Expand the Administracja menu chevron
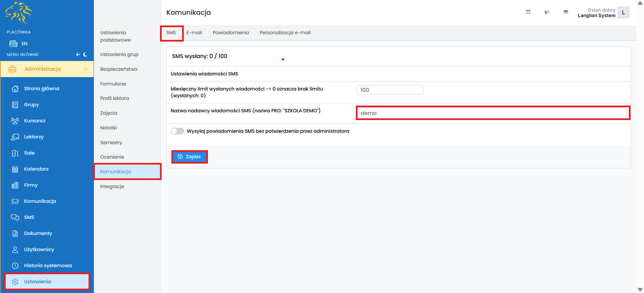The image size is (644, 293). tap(86, 69)
